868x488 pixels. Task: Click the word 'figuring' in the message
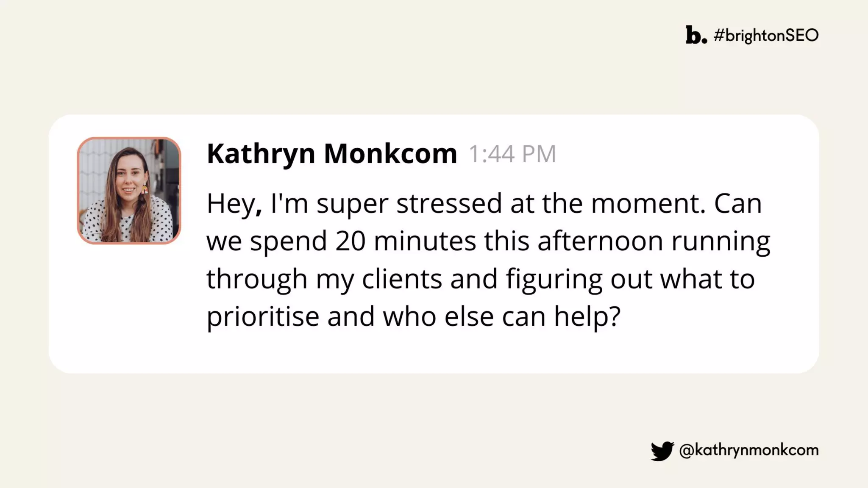[x=554, y=280]
